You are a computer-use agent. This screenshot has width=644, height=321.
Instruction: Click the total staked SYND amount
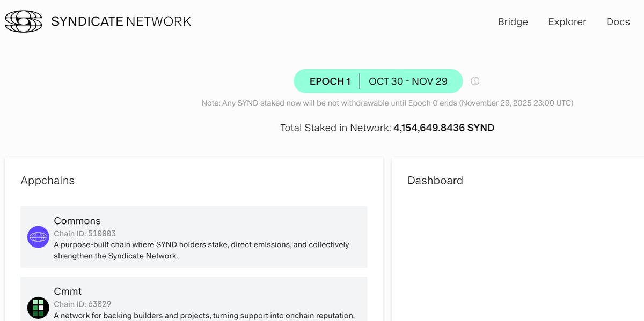(444, 128)
